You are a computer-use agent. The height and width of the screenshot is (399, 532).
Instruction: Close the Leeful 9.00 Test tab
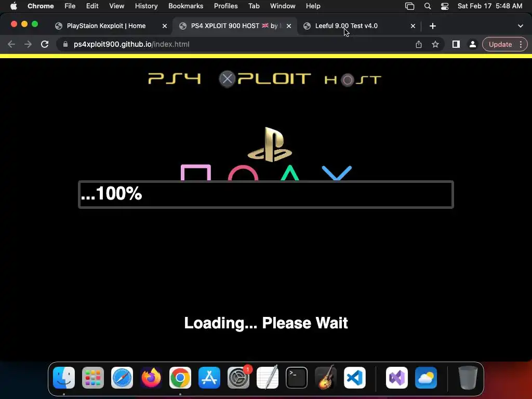click(413, 26)
